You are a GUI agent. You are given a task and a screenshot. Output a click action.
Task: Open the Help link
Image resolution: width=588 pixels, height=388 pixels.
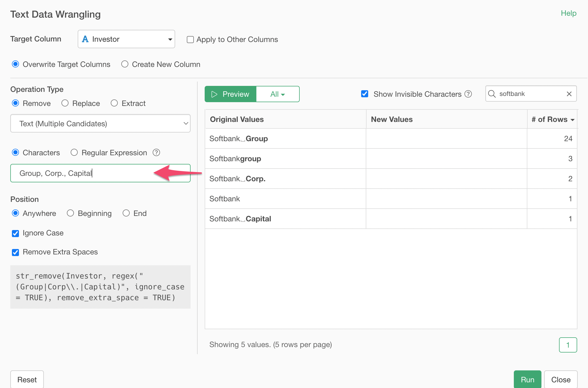pyautogui.click(x=568, y=13)
